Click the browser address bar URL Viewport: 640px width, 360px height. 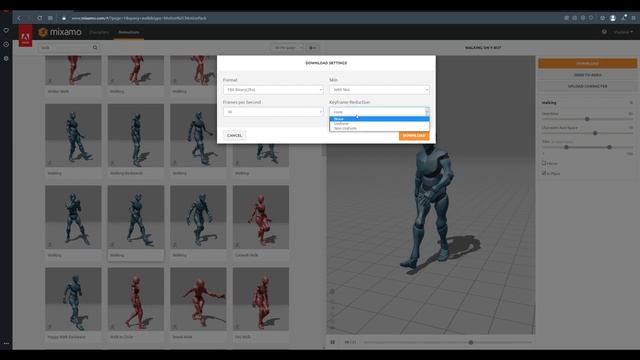[x=139, y=18]
